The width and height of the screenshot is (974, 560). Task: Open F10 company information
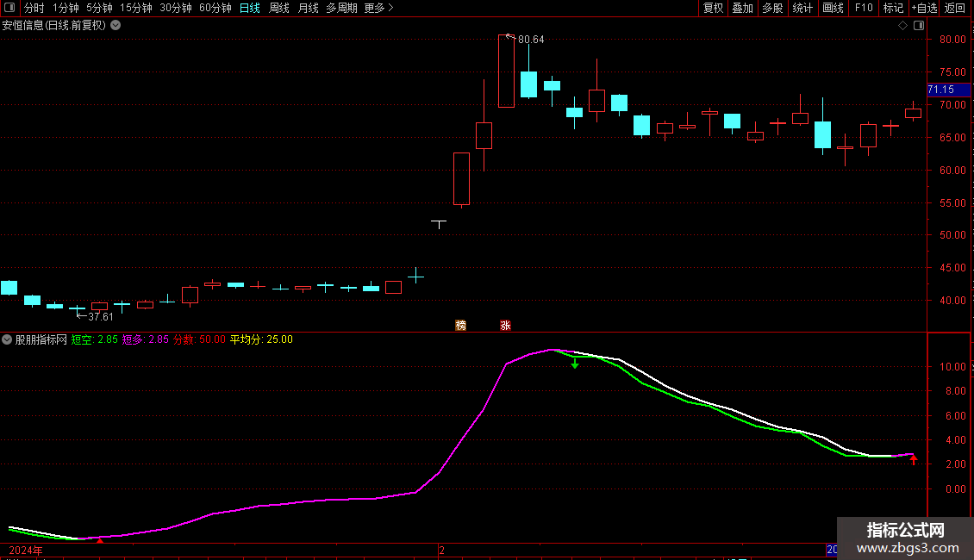tap(864, 8)
